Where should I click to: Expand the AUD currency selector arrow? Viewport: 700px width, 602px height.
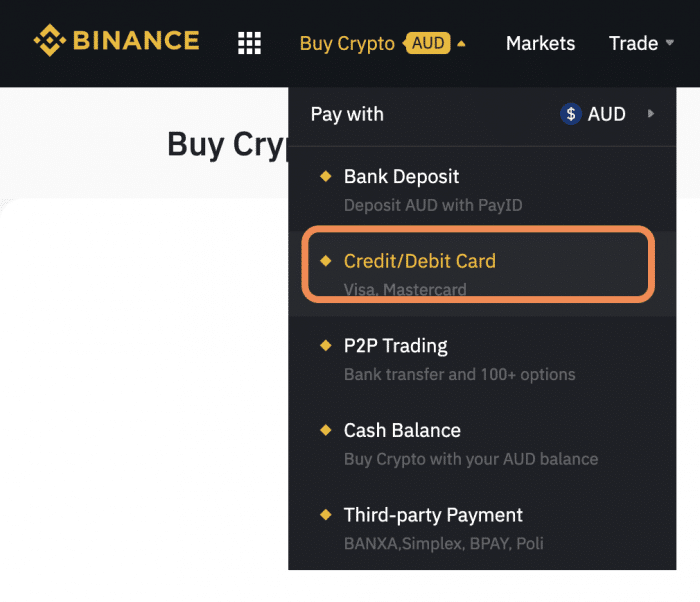coord(650,114)
